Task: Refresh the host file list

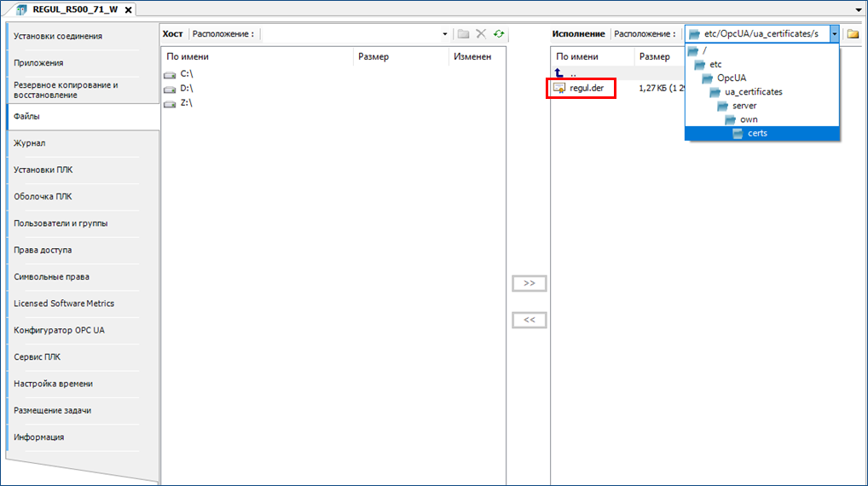Action: 498,34
